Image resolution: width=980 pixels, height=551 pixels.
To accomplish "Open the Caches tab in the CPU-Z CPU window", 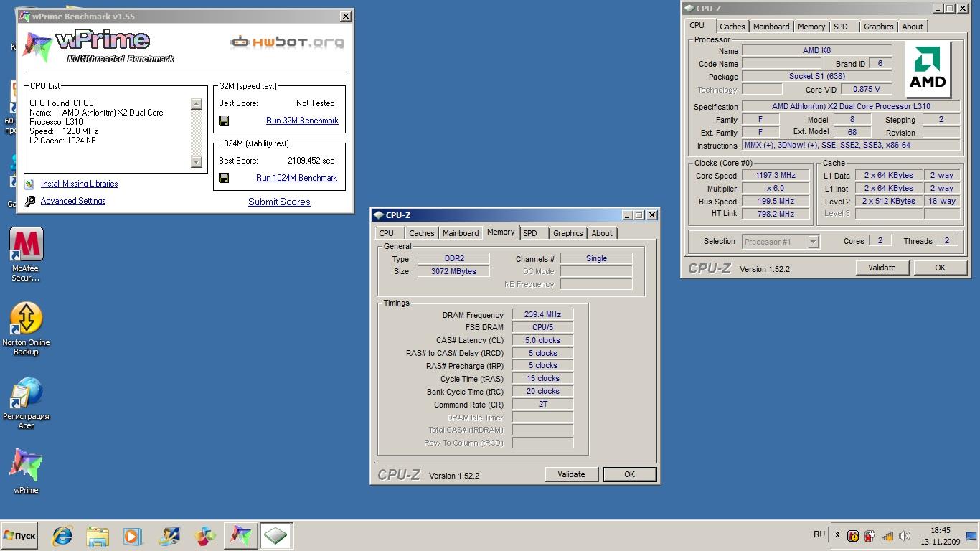I will click(732, 27).
